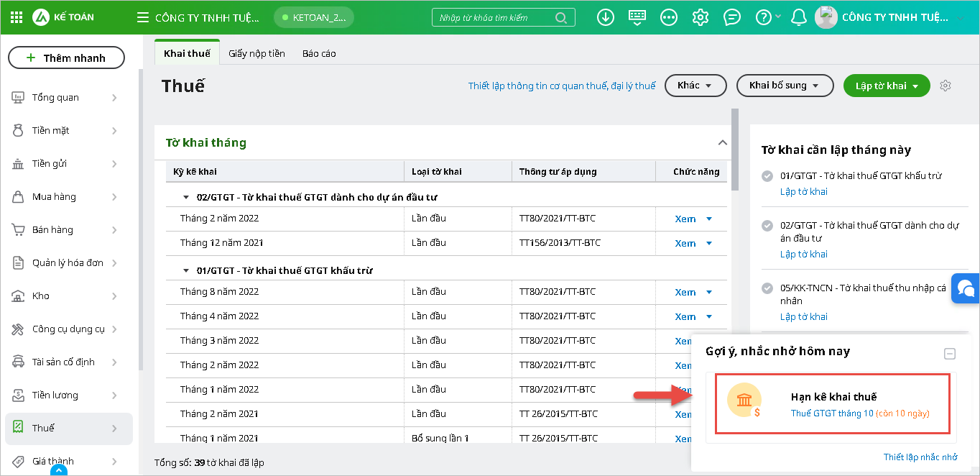Image resolution: width=980 pixels, height=476 pixels.
Task: Open the messages chat icon
Action: (732, 17)
